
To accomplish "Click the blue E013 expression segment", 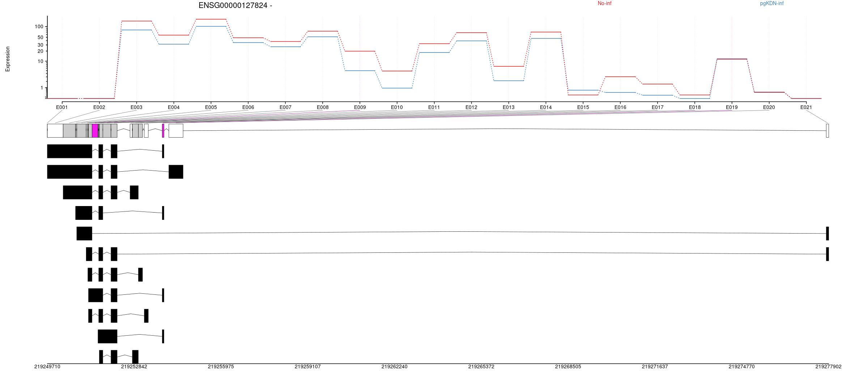I will (x=509, y=81).
